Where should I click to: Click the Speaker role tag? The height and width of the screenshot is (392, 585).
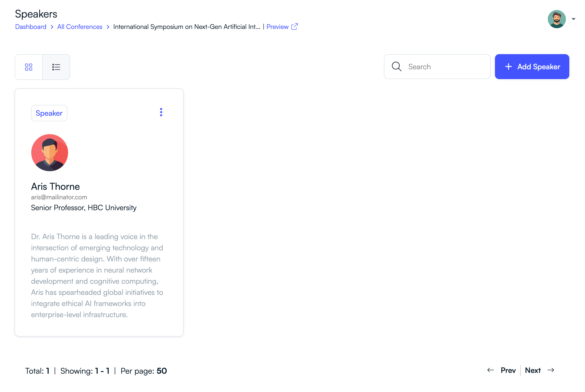(x=49, y=113)
